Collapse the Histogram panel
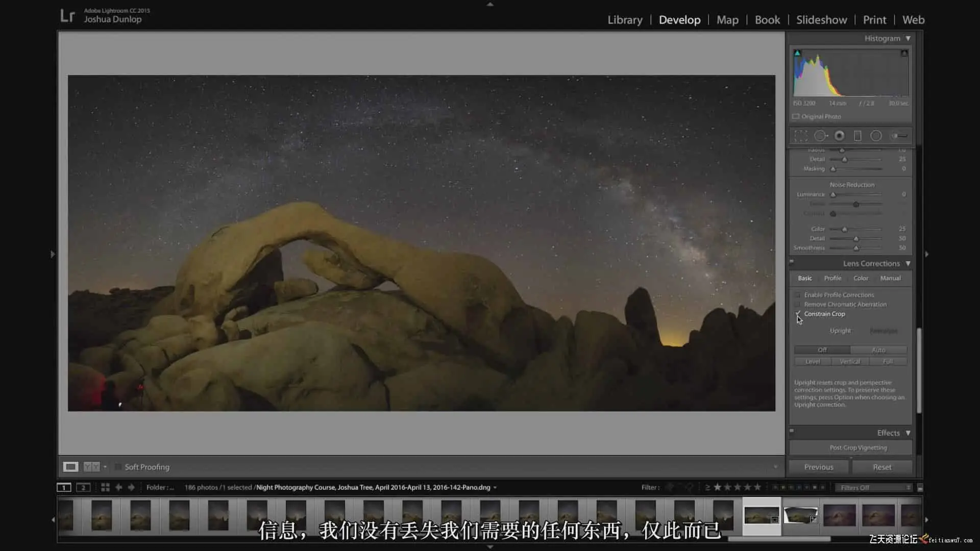This screenshot has height=551, width=980. pyautogui.click(x=908, y=38)
